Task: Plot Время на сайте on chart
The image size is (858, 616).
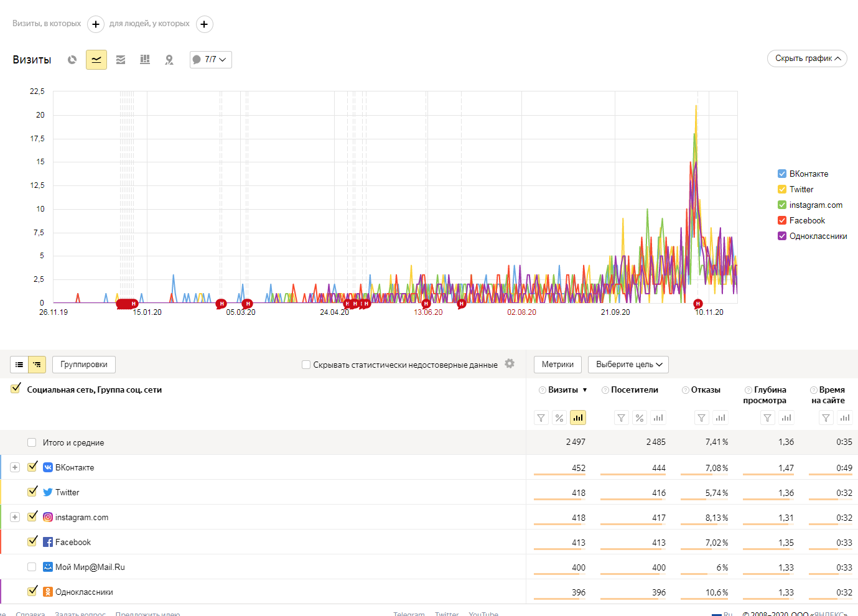Action: 845,418
